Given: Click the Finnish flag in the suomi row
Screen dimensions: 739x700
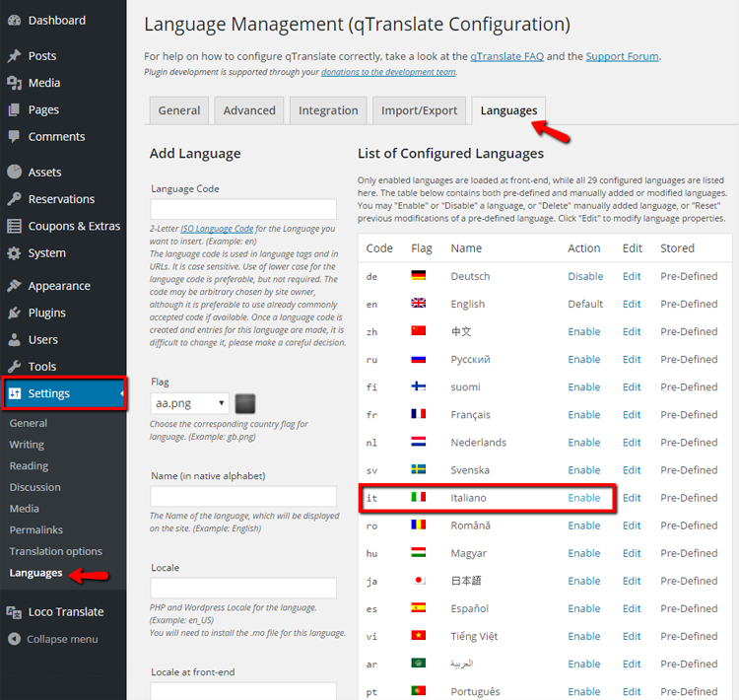Looking at the screenshot, I should point(418,386).
